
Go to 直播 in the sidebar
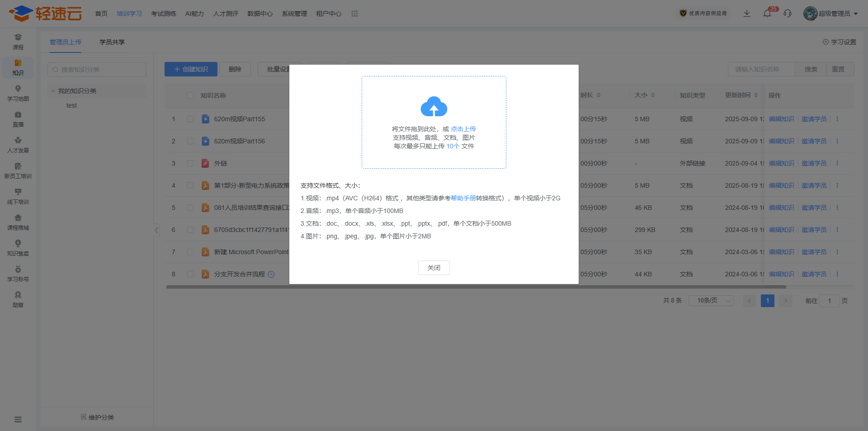tap(18, 119)
